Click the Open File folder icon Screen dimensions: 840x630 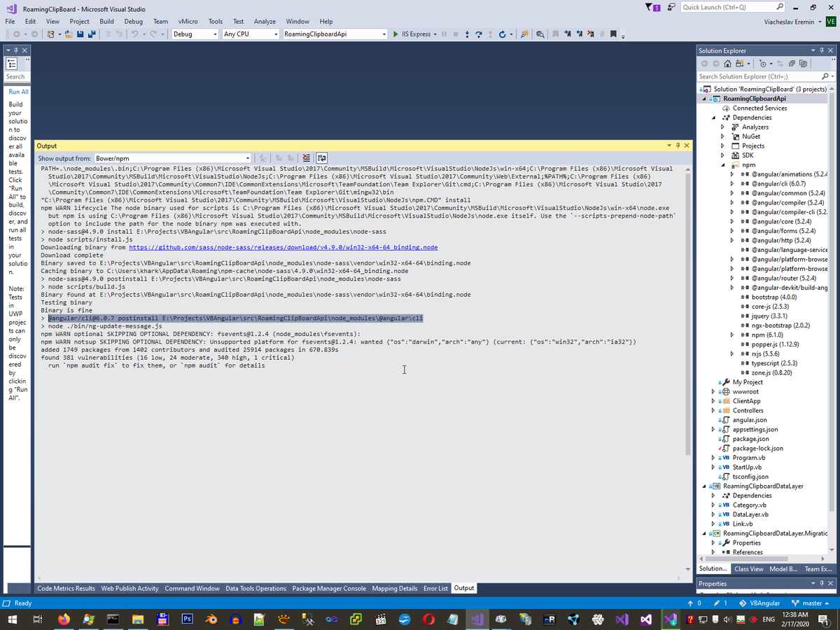click(x=70, y=34)
